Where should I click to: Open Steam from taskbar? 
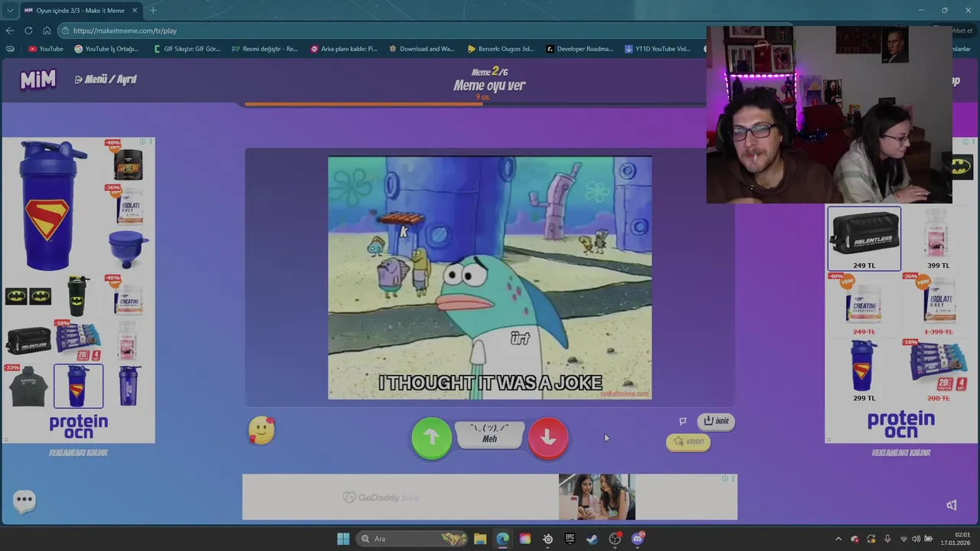pyautogui.click(x=592, y=539)
